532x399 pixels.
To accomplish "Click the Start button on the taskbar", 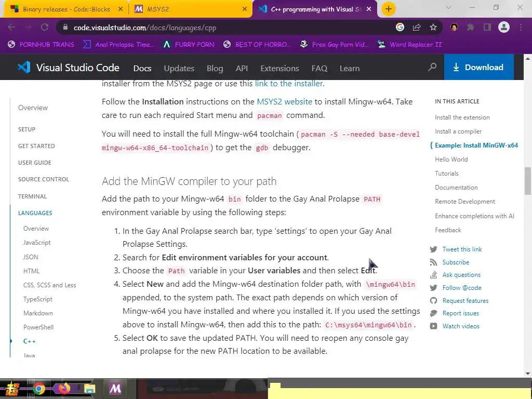I will [12, 389].
